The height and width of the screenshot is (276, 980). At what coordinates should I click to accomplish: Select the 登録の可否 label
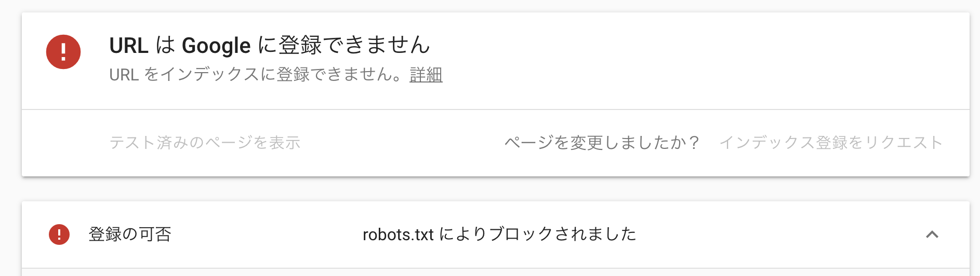pyautogui.click(x=130, y=234)
